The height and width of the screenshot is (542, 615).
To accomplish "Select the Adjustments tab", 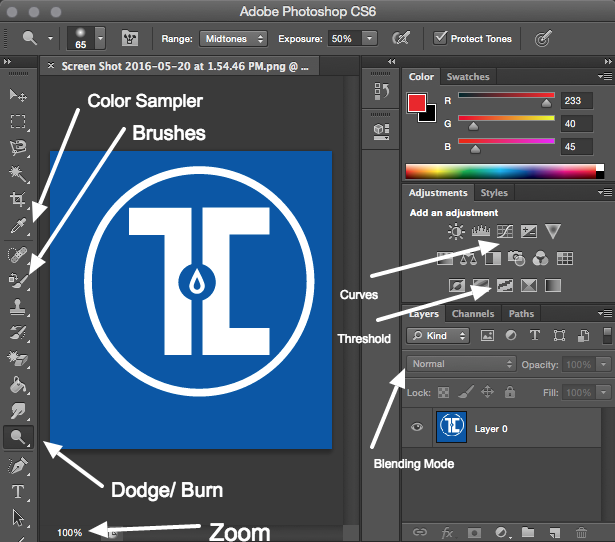I will (438, 193).
